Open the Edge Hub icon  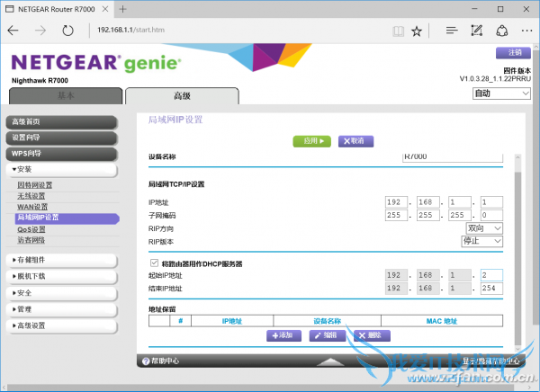(452, 31)
